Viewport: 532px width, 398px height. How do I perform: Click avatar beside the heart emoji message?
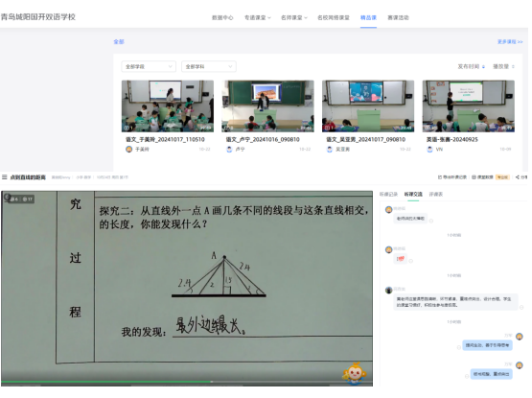pyautogui.click(x=389, y=250)
